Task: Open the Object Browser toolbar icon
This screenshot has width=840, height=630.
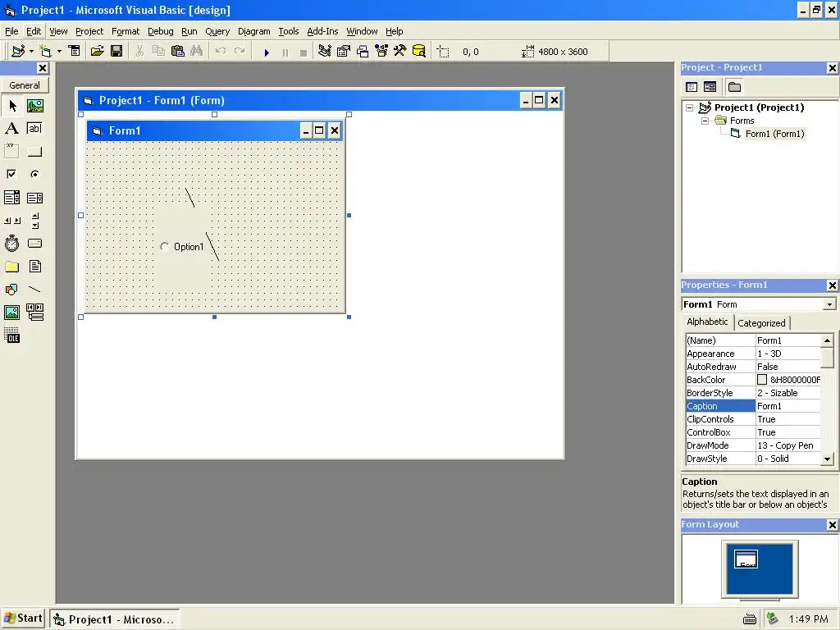Action: click(381, 52)
